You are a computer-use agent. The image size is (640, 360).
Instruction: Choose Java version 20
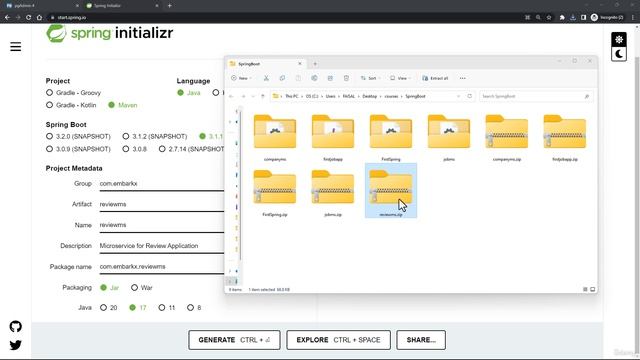pyautogui.click(x=109, y=308)
